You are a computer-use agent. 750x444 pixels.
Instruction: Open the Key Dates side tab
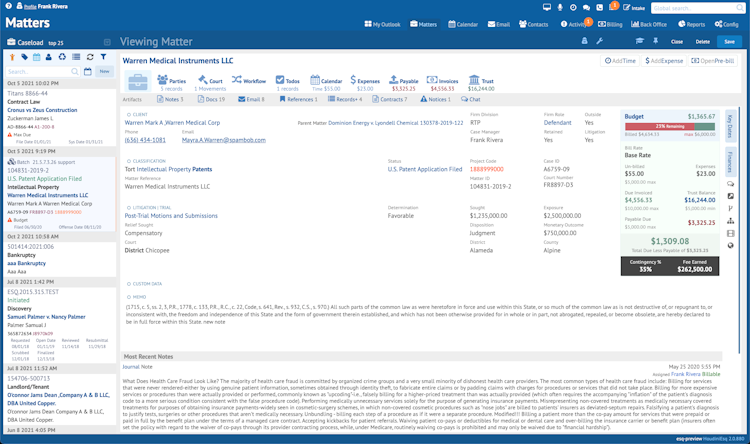tap(730, 126)
